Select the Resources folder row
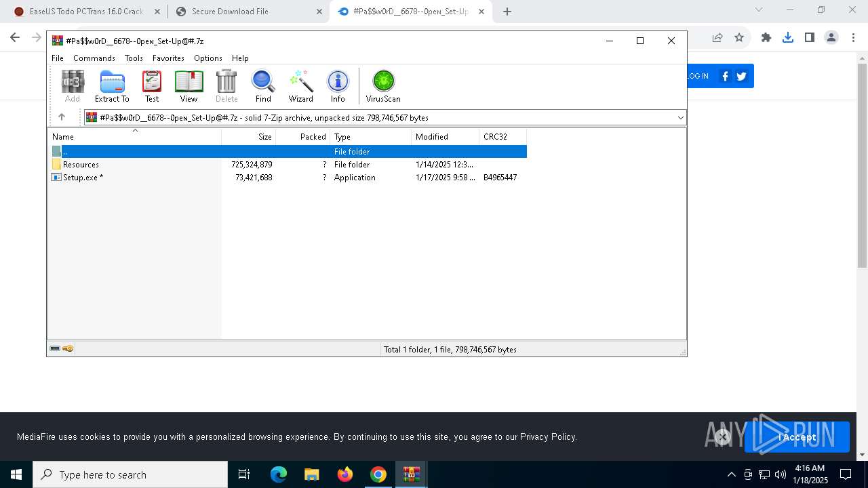Viewport: 868px width, 488px height. [287, 165]
